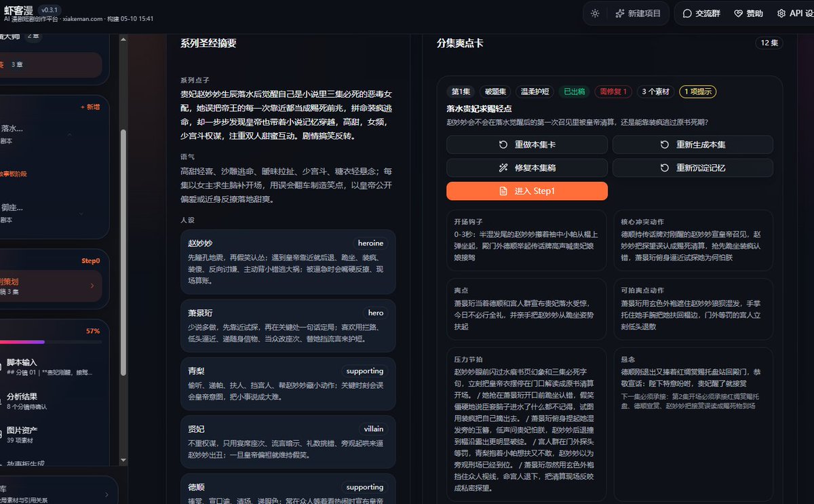Click the 57% progress bar
Image resolution: width=814 pixels, height=504 pixels.
(x=51, y=342)
